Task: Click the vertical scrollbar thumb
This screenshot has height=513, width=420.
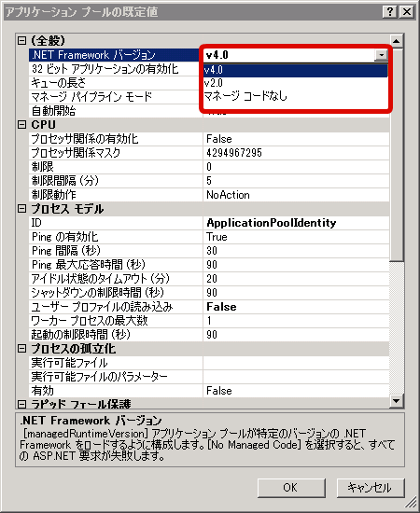Action: 397,155
